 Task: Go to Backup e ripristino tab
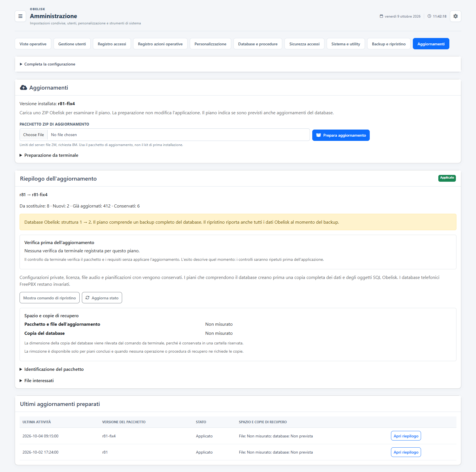tap(389, 44)
